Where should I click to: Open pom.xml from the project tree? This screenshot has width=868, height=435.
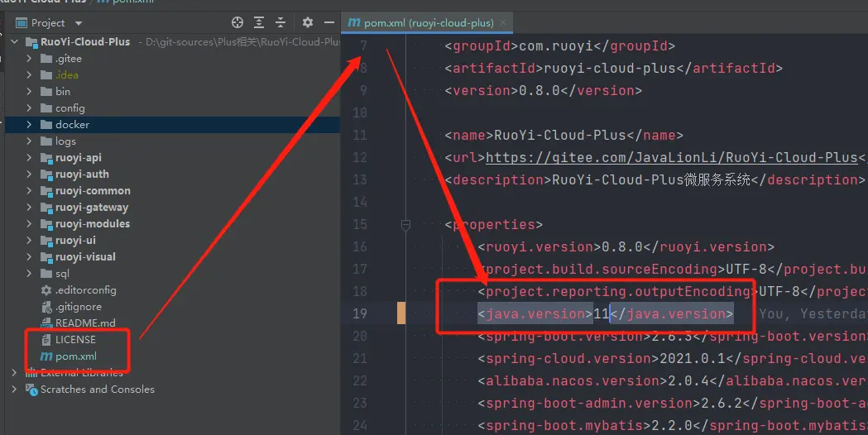[76, 356]
